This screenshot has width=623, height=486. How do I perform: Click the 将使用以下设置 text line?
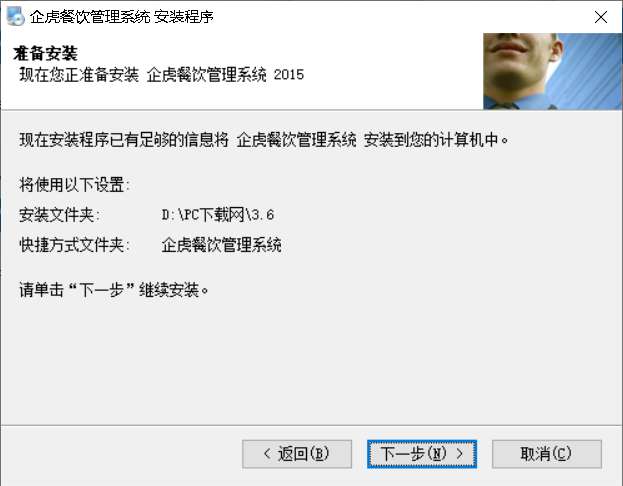pyautogui.click(x=74, y=185)
